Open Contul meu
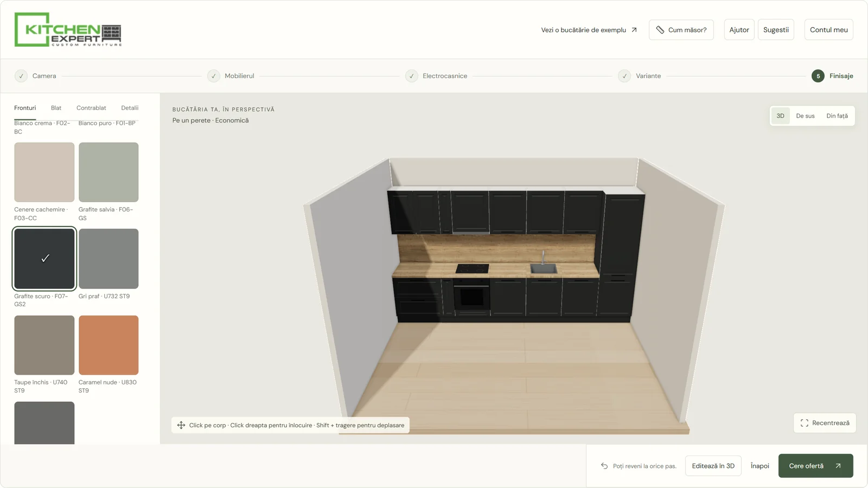Viewport: 868px width, 488px height. click(x=828, y=30)
